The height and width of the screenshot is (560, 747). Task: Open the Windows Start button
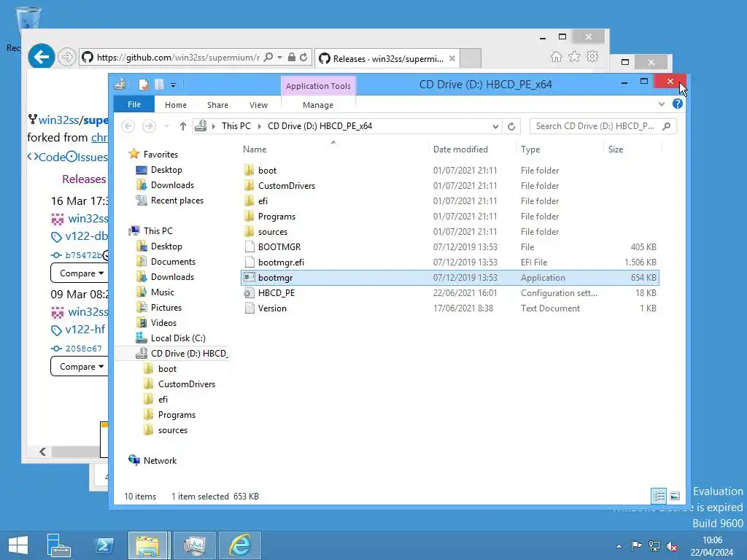[x=18, y=545]
